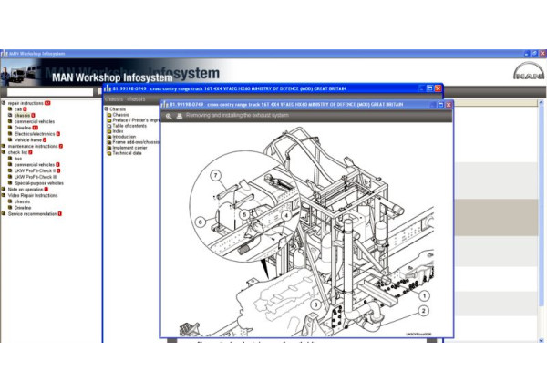Click the print icon beside the magnifier

[179, 117]
